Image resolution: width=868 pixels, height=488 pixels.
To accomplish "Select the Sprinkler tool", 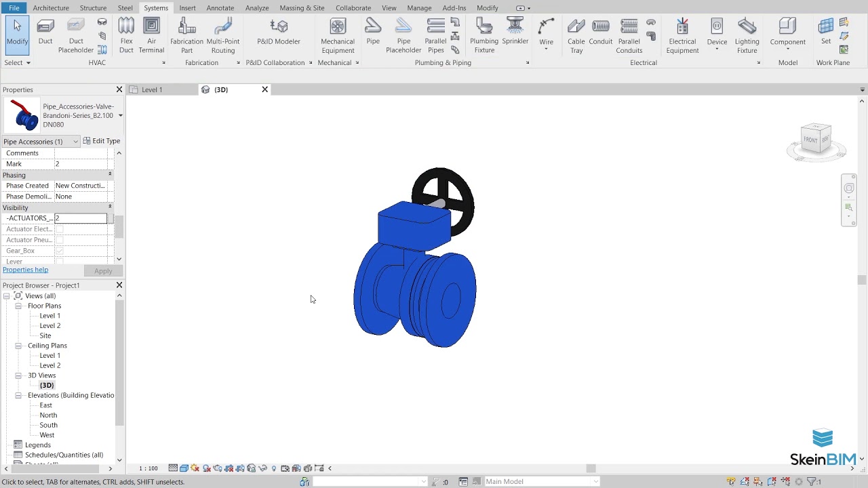I will [x=515, y=33].
